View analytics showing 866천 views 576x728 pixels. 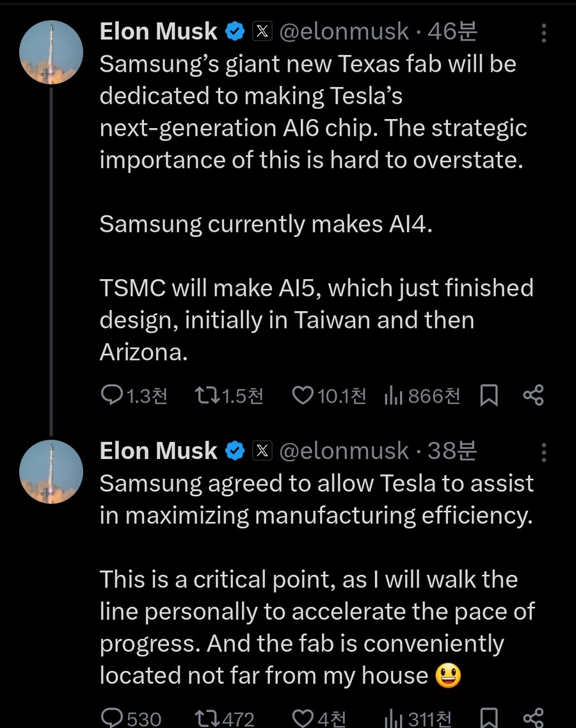pyautogui.click(x=422, y=396)
